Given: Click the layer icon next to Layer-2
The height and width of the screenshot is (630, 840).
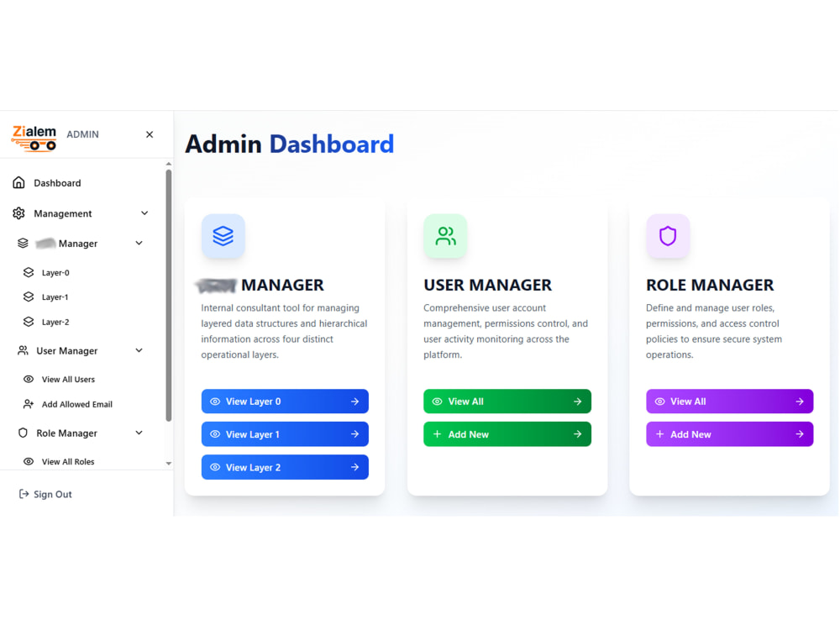Looking at the screenshot, I should [x=29, y=322].
